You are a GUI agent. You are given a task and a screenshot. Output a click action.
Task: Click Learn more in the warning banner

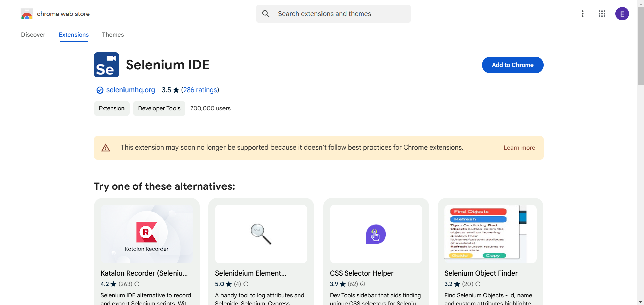[x=519, y=148]
